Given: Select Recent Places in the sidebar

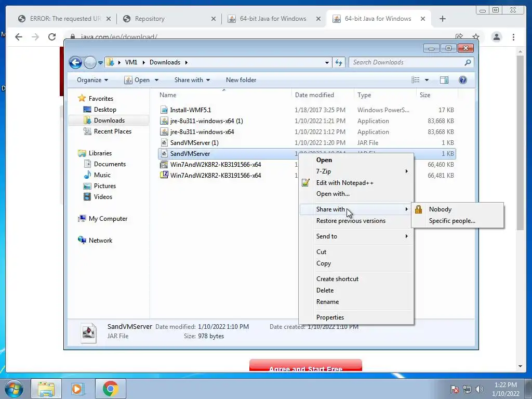Looking at the screenshot, I should pyautogui.click(x=113, y=131).
